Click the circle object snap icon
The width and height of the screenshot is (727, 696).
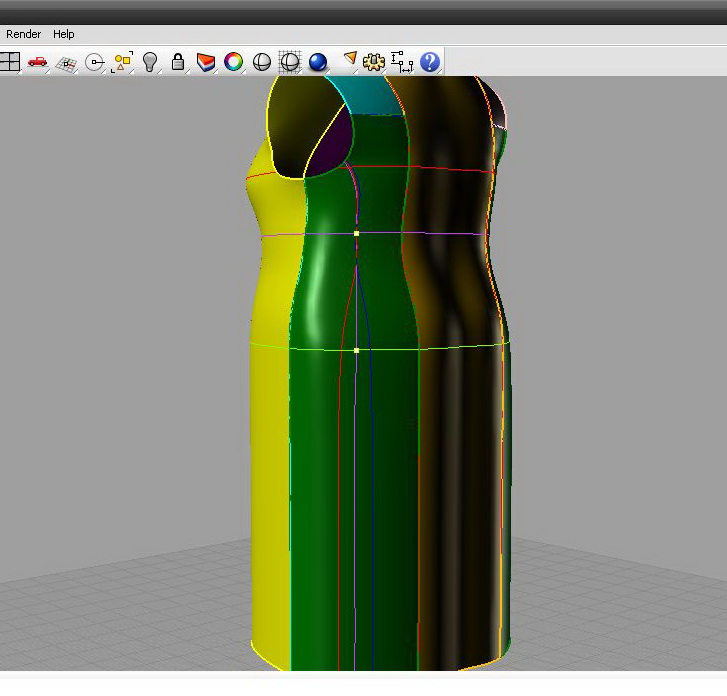pyautogui.click(x=95, y=62)
